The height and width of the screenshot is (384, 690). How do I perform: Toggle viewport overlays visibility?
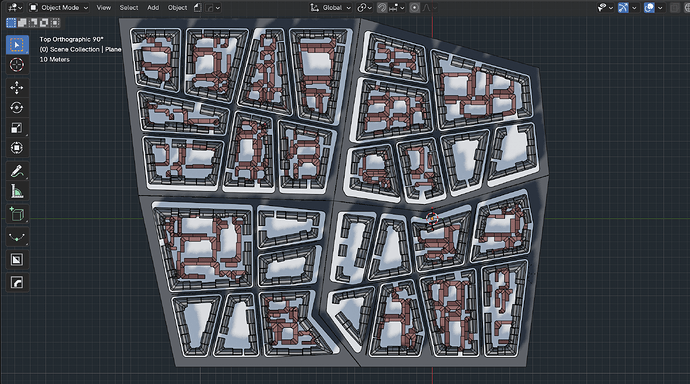point(649,7)
